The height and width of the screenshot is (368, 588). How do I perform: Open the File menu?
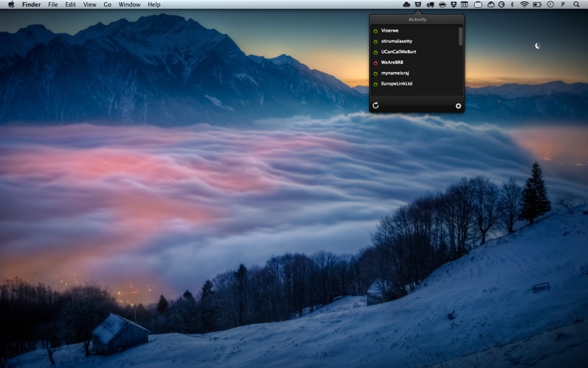point(53,4)
